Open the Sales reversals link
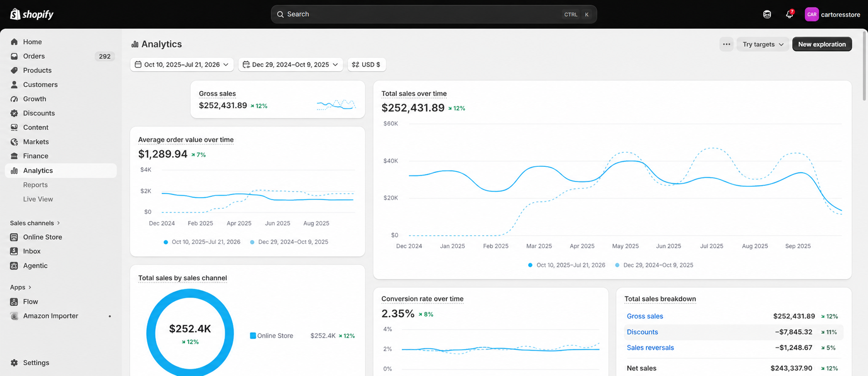The height and width of the screenshot is (376, 868). 650,348
